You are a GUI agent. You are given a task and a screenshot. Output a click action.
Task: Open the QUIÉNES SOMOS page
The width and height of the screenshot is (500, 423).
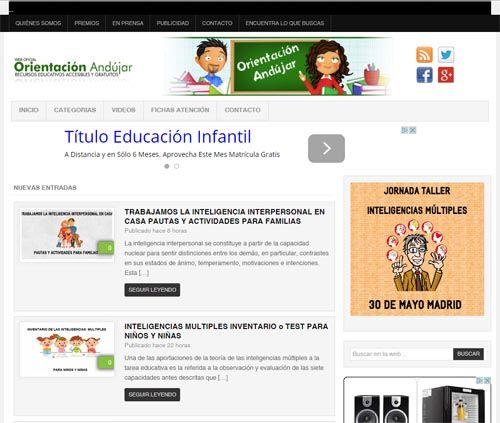[38, 23]
